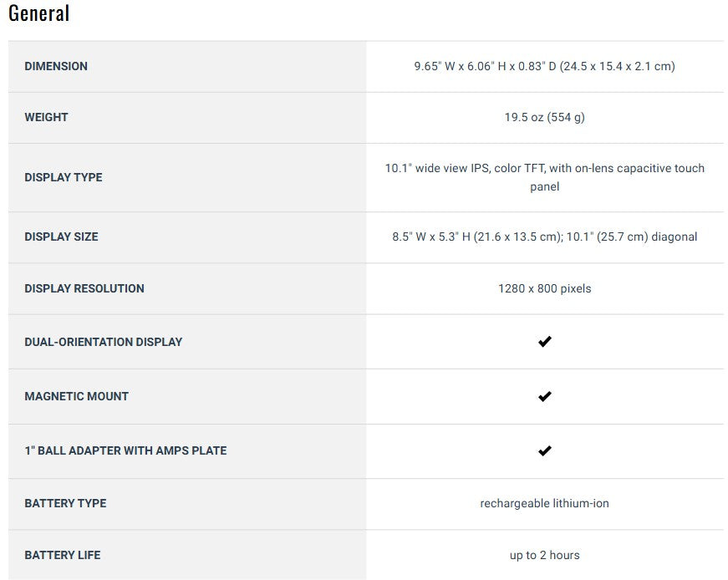The image size is (728, 580).
Task: Click the 19.5 oz (554 g) weight value
Action: (x=544, y=117)
